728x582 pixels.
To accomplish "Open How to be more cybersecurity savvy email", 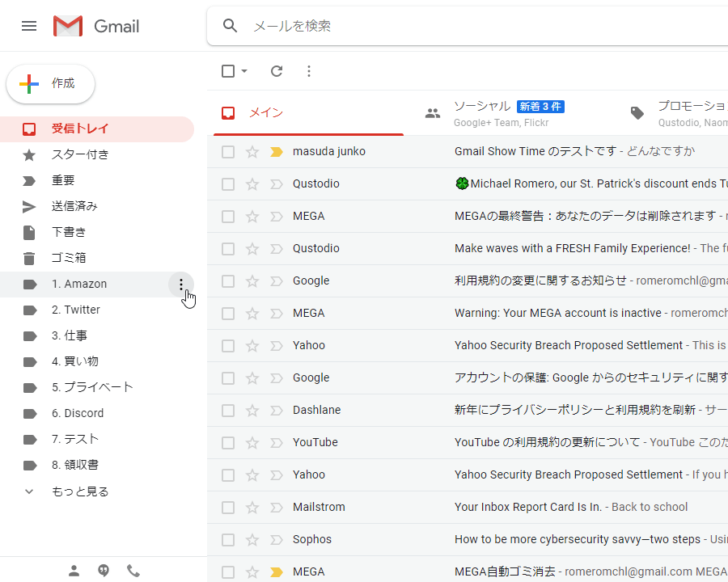I will (468, 540).
